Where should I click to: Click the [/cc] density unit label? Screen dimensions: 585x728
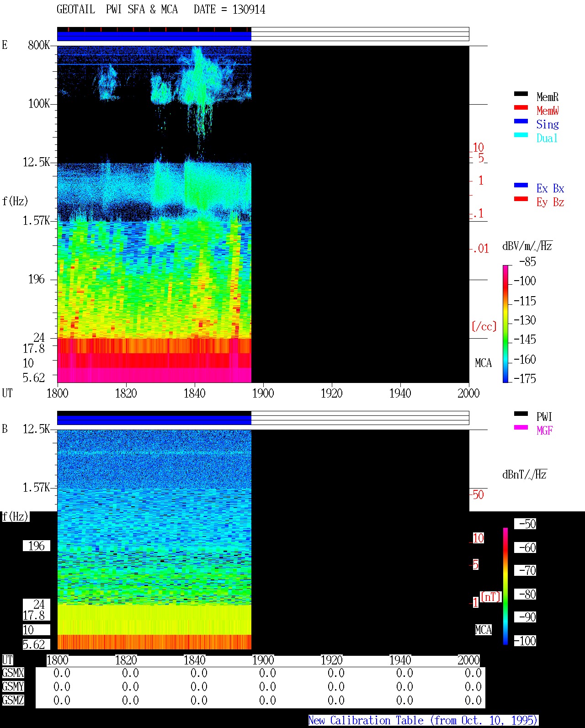click(x=484, y=326)
